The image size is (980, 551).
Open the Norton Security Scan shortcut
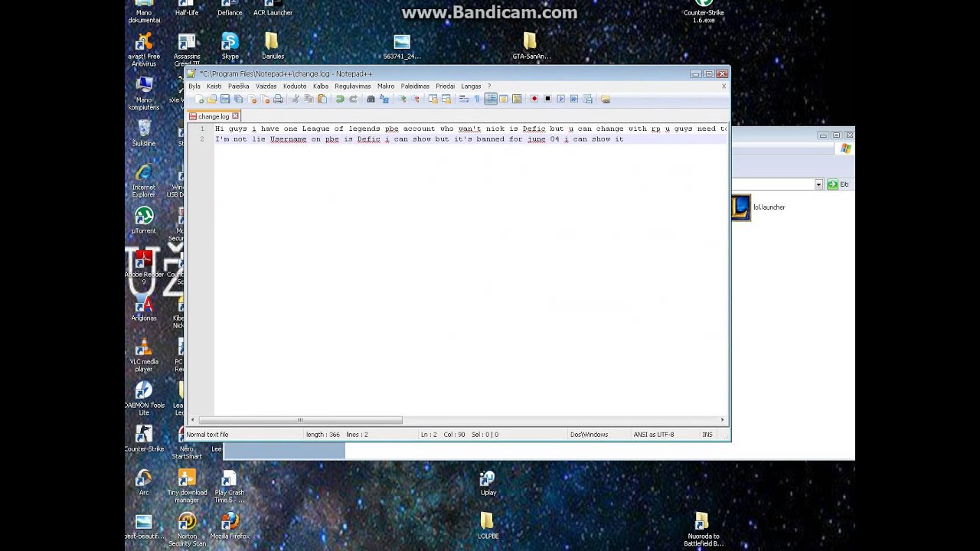187,530
